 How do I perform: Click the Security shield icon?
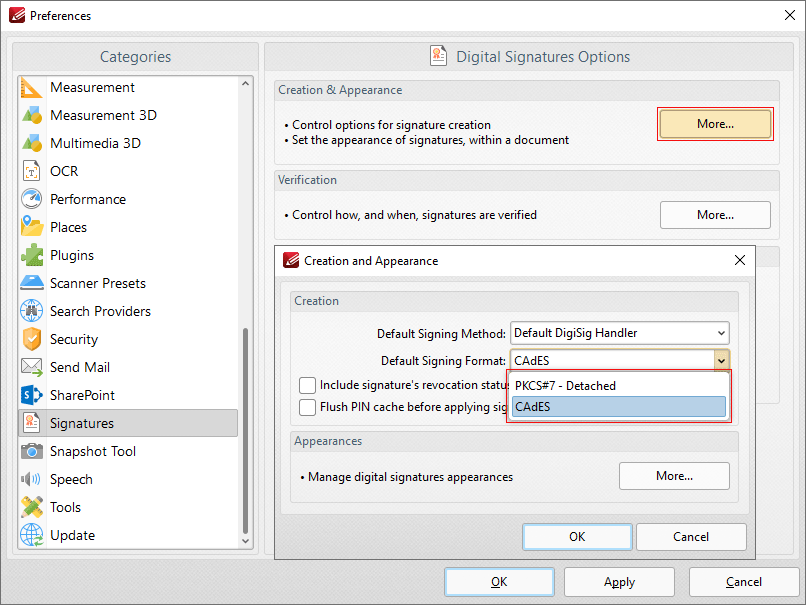[31, 339]
